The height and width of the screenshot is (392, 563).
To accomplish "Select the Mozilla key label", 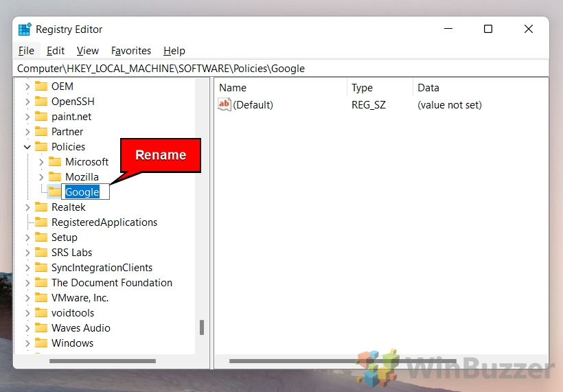I will point(82,177).
